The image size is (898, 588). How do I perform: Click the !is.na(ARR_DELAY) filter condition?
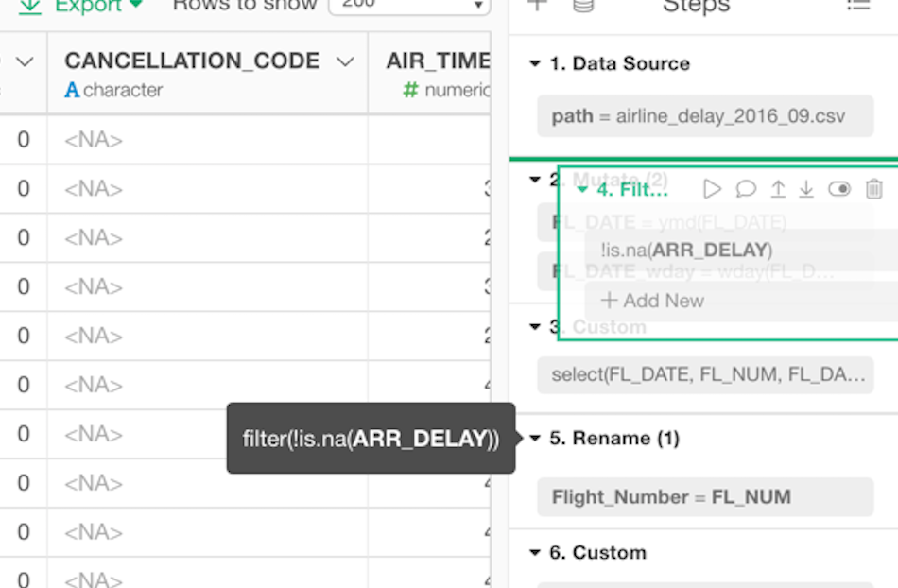(741, 251)
